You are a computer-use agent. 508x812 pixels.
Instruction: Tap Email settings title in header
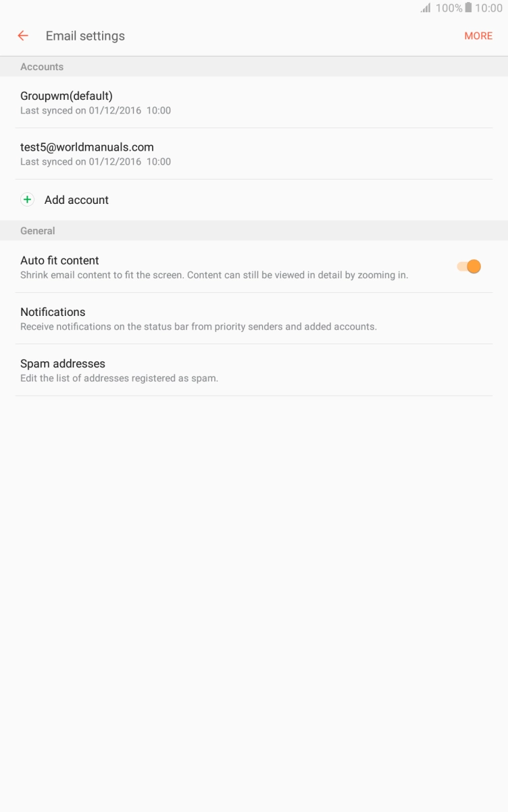pos(84,35)
